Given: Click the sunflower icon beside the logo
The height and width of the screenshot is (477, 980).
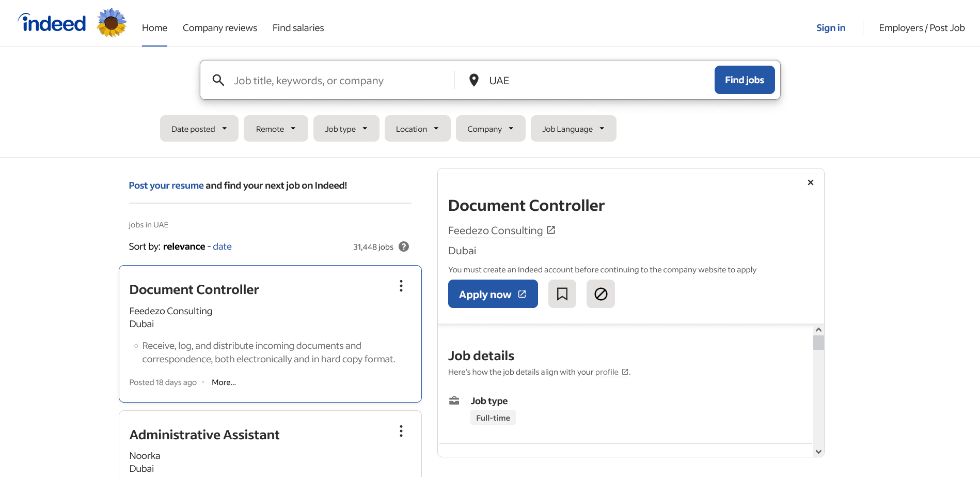Looking at the screenshot, I should tap(112, 23).
